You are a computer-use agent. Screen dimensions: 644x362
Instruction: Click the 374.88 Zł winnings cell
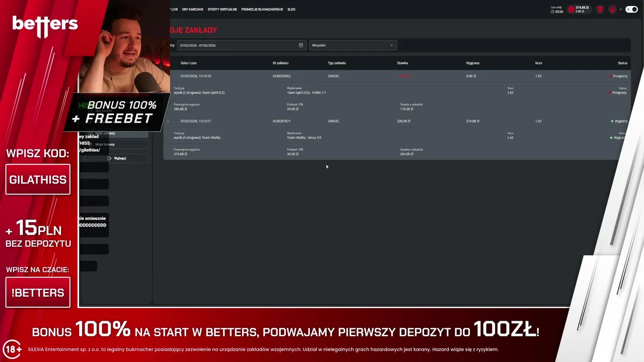472,121
